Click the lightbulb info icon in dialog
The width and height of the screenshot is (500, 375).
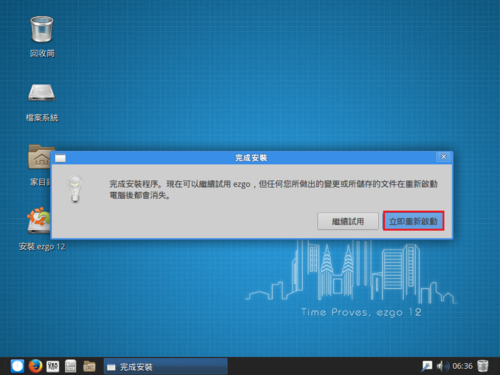coord(75,188)
